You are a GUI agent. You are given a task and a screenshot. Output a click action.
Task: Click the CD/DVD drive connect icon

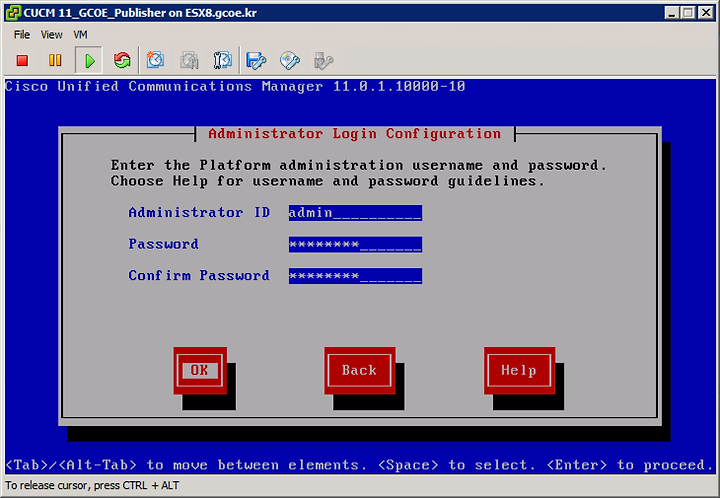[x=290, y=60]
